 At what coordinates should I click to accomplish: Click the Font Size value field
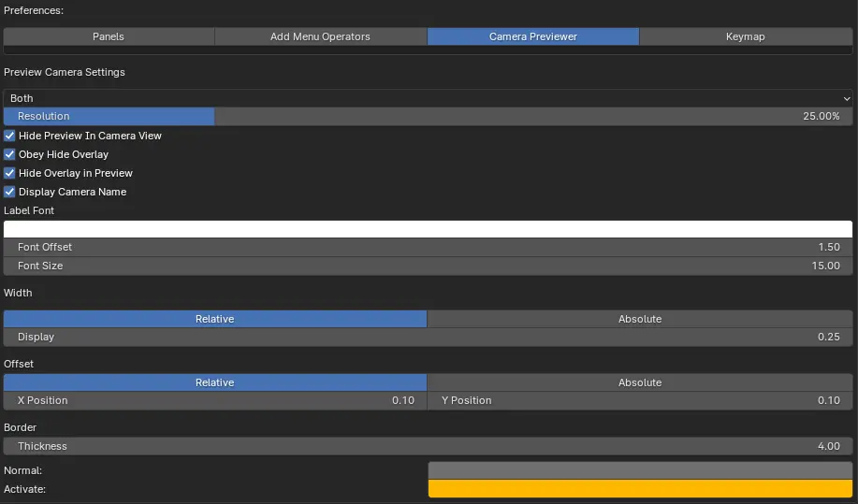pyautogui.click(x=428, y=266)
